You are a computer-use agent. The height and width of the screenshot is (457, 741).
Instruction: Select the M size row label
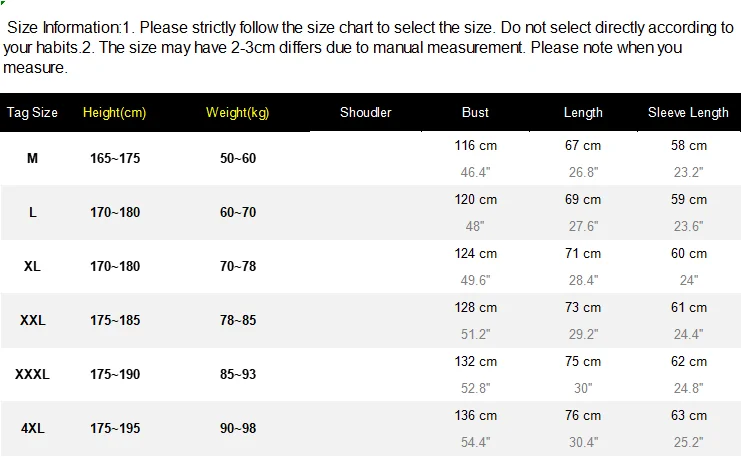point(32,158)
